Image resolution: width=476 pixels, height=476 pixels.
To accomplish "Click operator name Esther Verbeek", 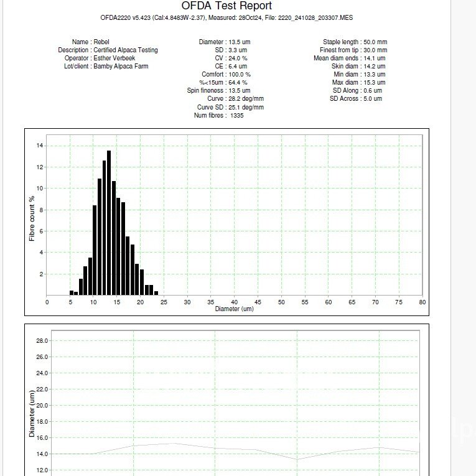I will click(114, 58).
